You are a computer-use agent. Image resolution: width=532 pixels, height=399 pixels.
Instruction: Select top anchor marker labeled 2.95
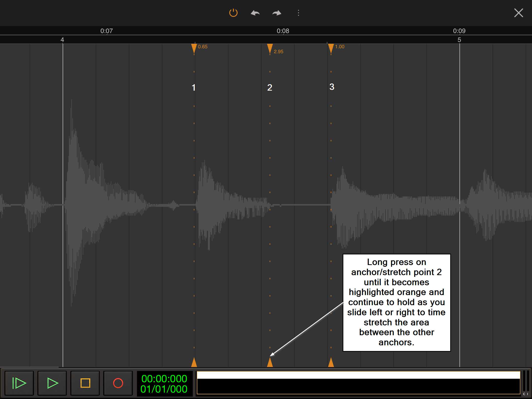pos(270,48)
